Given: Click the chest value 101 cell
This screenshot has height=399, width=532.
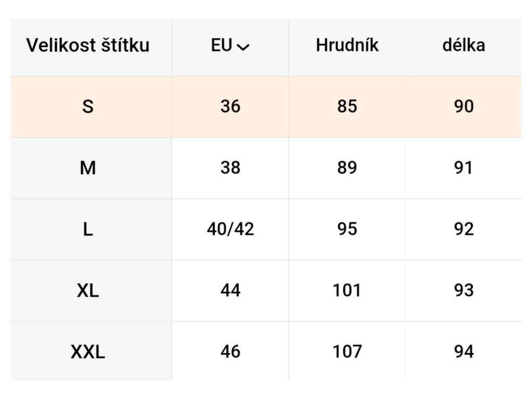Looking at the screenshot, I should pos(347,291).
